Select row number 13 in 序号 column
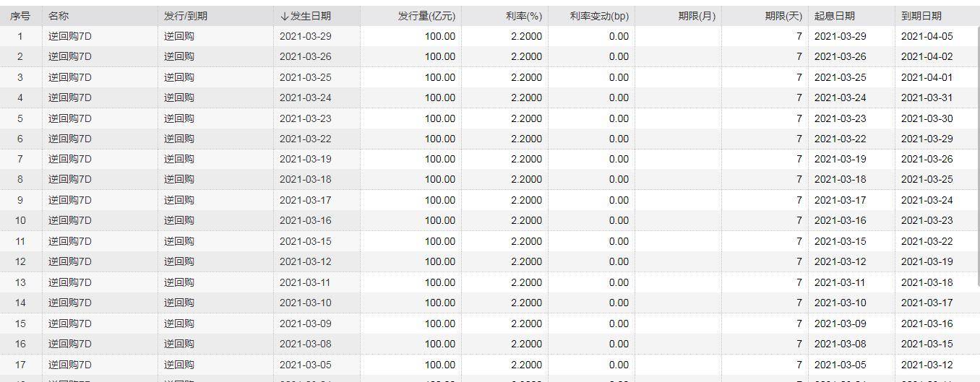The height and width of the screenshot is (382, 980). [20, 282]
